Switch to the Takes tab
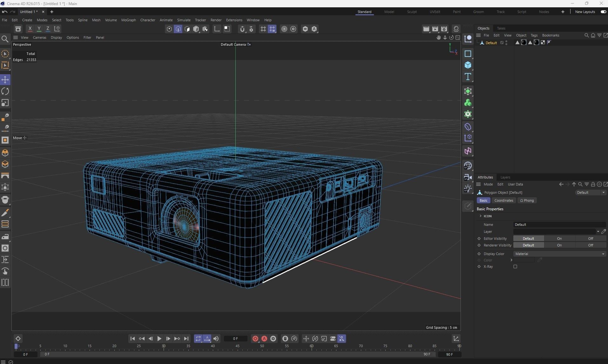This screenshot has height=364, width=608. pos(501,28)
